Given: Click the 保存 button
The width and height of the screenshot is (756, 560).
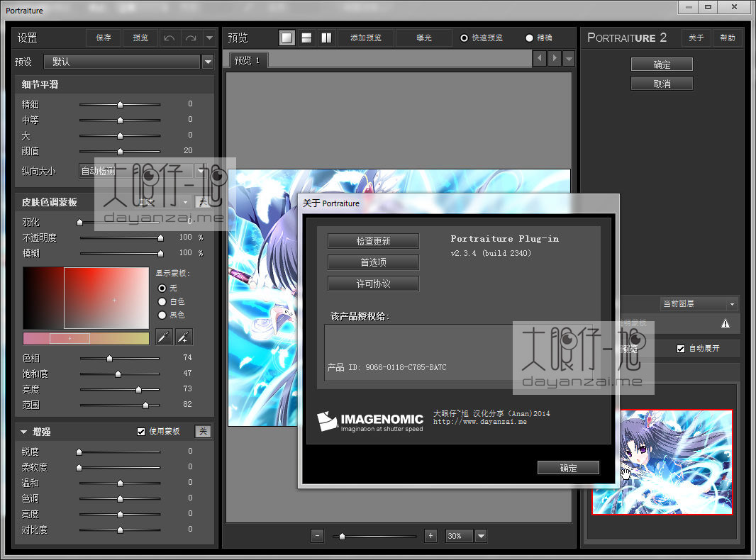Looking at the screenshot, I should pyautogui.click(x=103, y=38).
